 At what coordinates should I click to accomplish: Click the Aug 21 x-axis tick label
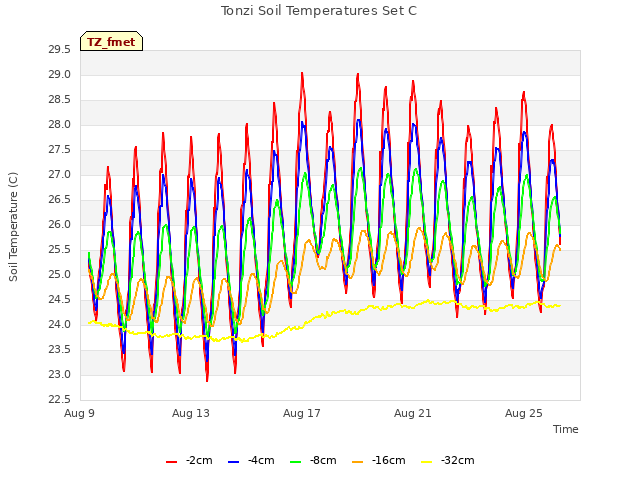pos(413,413)
